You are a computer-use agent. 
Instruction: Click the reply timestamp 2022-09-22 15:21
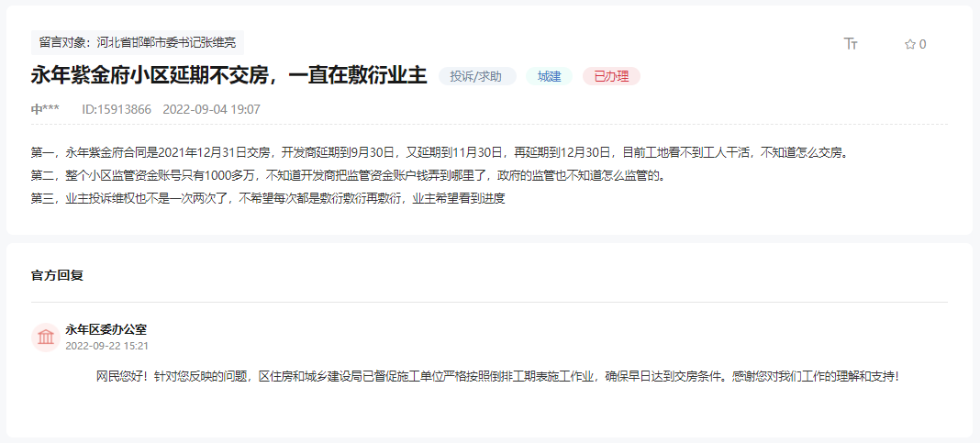coord(106,346)
